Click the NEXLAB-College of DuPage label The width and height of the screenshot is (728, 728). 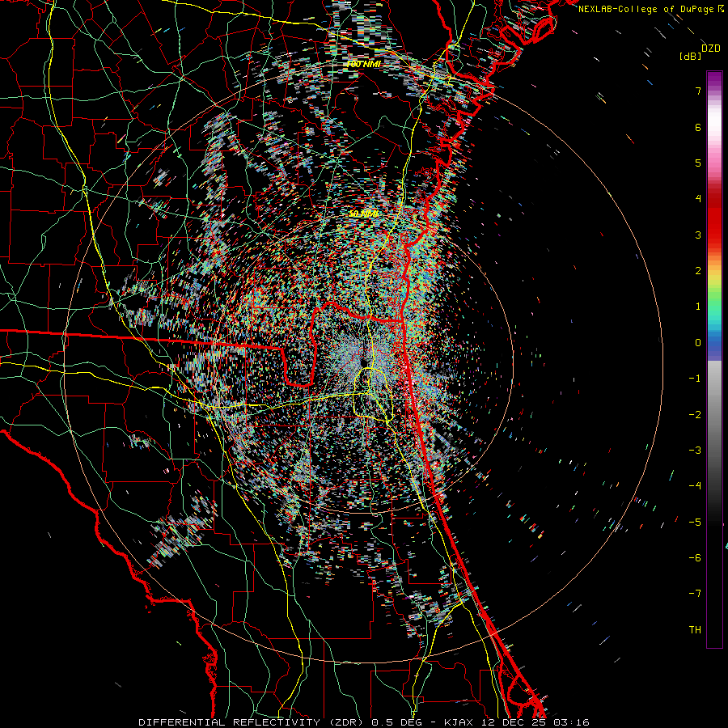(645, 9)
